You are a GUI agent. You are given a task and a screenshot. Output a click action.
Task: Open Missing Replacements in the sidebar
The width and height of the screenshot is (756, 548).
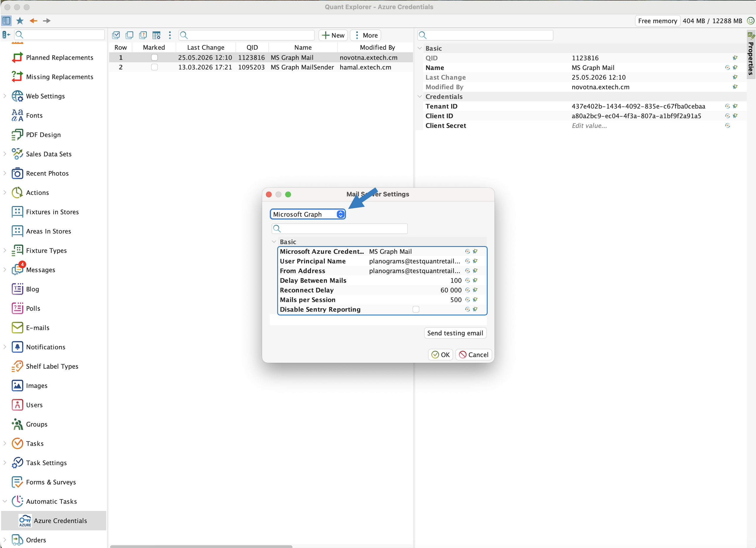coord(60,77)
